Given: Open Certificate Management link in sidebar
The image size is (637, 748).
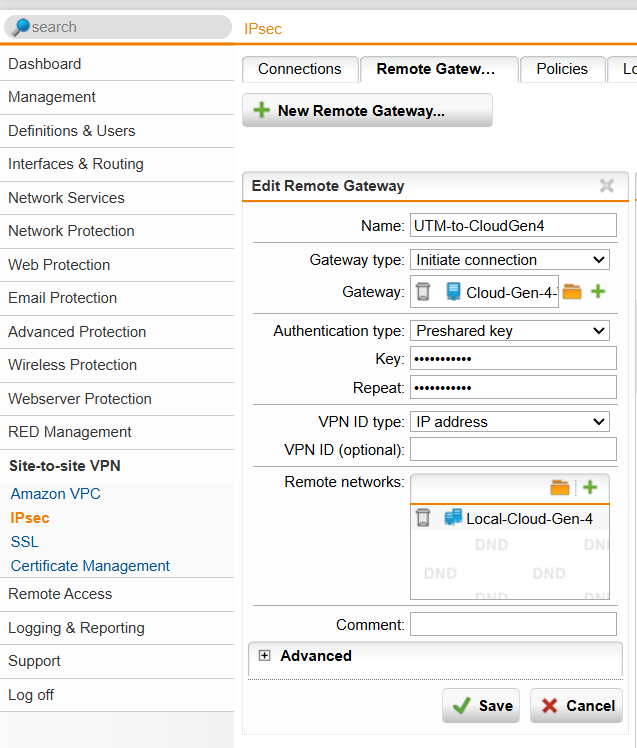Looking at the screenshot, I should (x=90, y=566).
